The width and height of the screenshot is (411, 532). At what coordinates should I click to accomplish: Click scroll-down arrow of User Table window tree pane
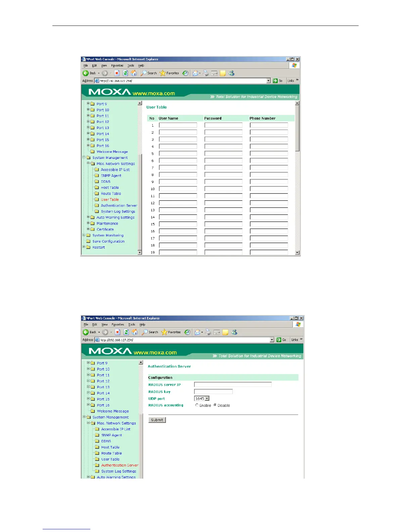click(140, 253)
